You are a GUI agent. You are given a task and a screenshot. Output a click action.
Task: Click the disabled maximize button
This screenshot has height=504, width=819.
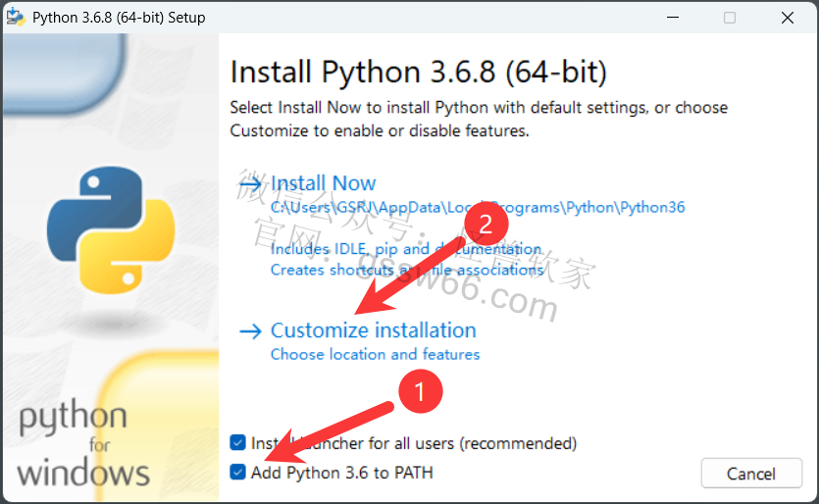[730, 18]
